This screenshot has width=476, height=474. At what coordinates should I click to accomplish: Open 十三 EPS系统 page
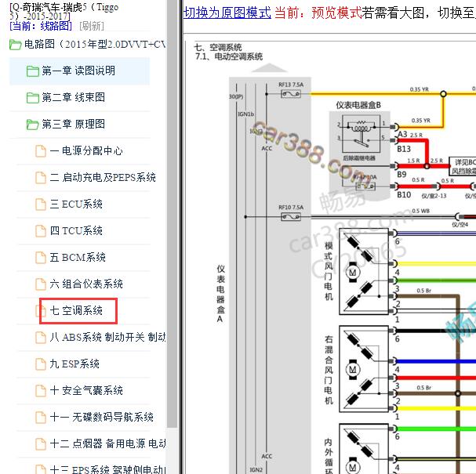(x=107, y=469)
